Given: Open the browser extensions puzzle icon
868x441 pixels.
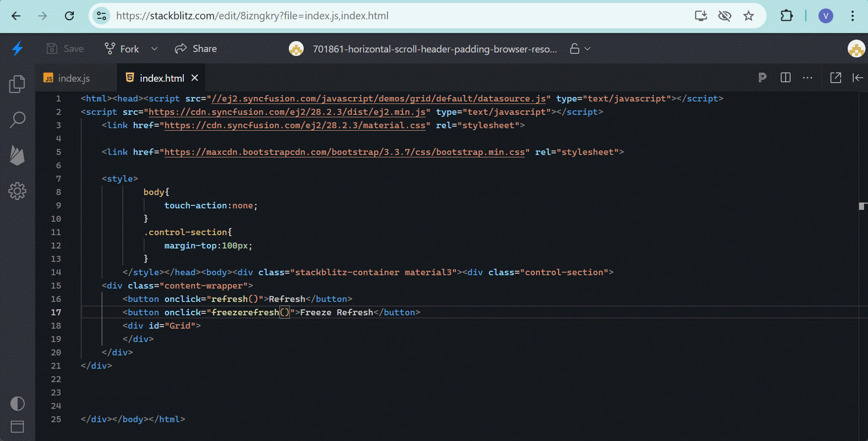Looking at the screenshot, I should [x=786, y=16].
